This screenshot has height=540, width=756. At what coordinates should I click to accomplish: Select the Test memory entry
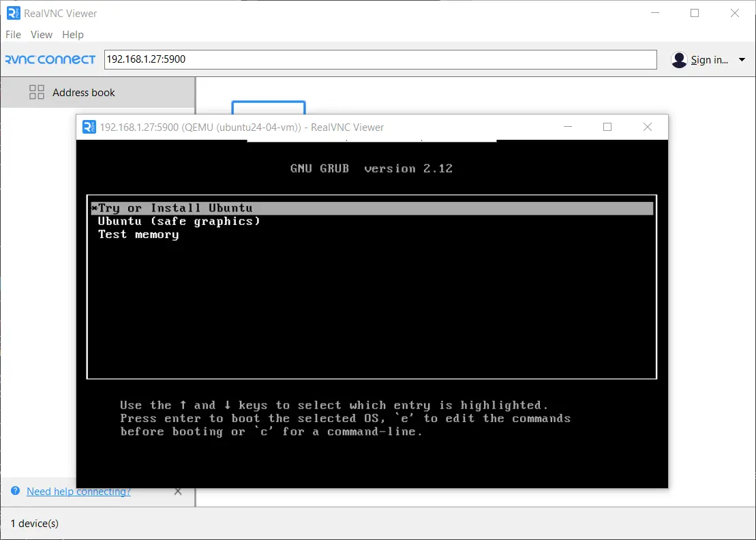(138, 235)
